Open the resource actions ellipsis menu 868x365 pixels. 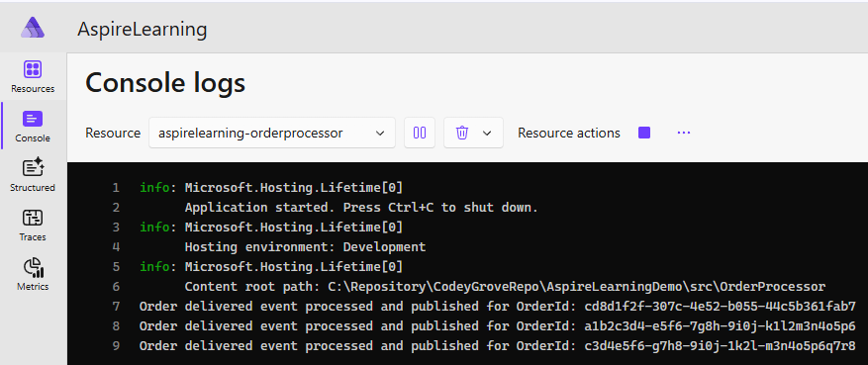[684, 133]
